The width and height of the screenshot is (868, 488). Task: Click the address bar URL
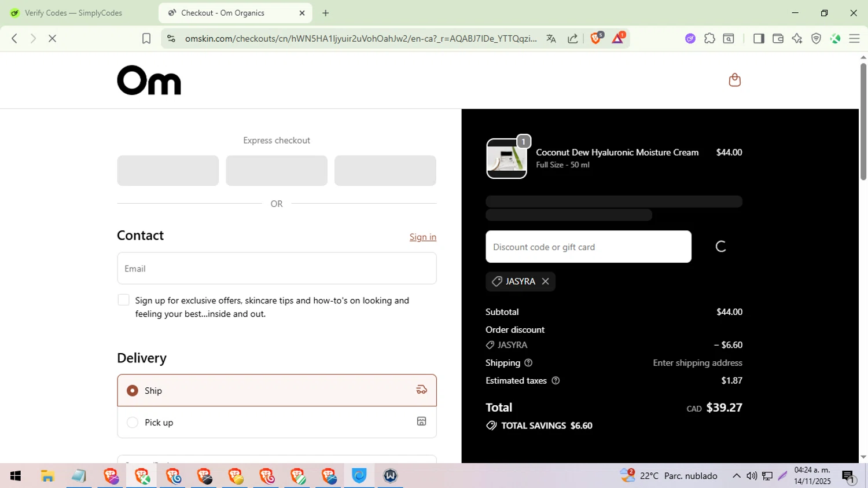pos(361,38)
